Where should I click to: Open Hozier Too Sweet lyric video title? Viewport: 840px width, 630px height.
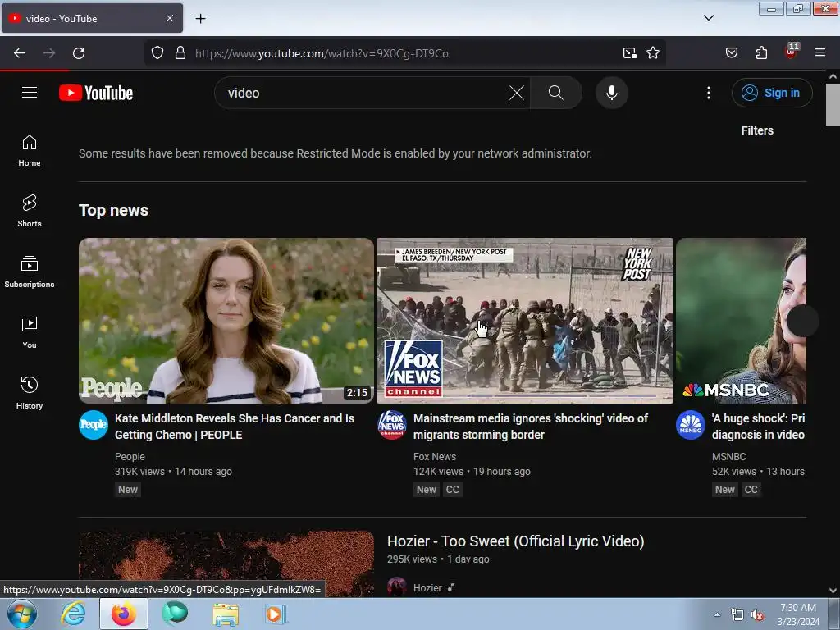(x=515, y=541)
